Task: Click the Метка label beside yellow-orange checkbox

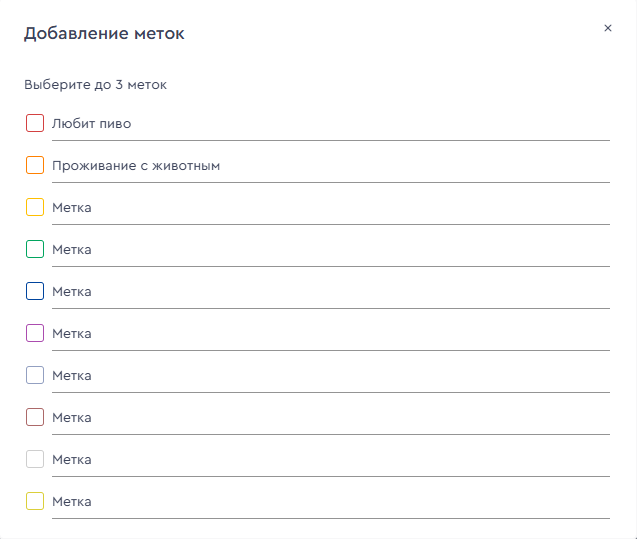Action: [x=72, y=208]
